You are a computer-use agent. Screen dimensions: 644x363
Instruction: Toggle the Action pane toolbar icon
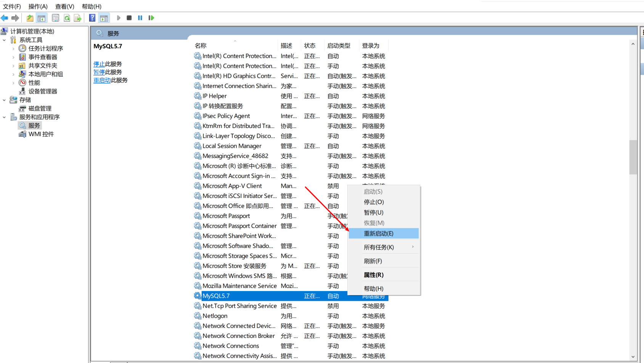(104, 18)
